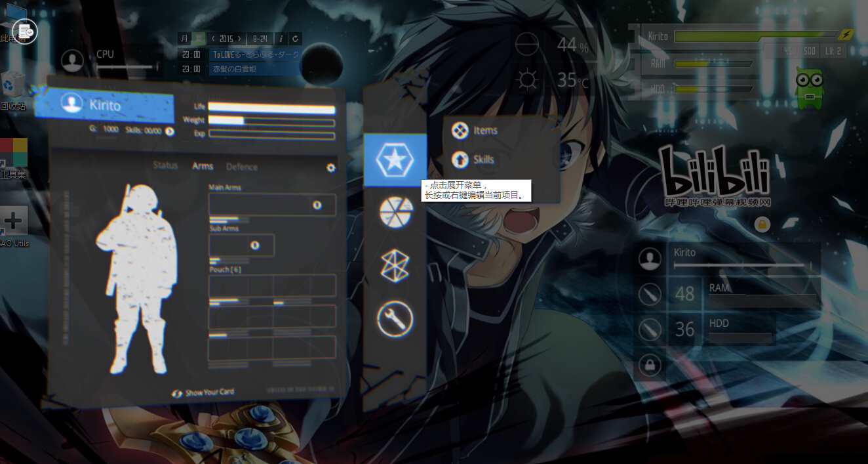
Task: Click the star hexagon launcher menu icon
Action: coord(395,160)
